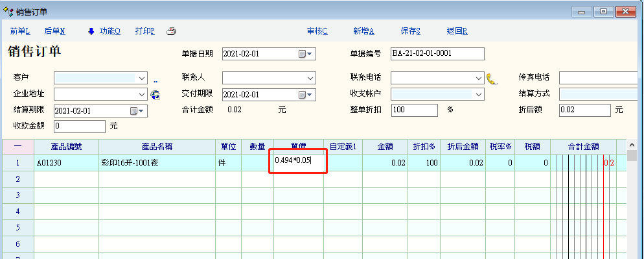
Task: Click the globe map icon beside 企业地址
Action: point(155,95)
